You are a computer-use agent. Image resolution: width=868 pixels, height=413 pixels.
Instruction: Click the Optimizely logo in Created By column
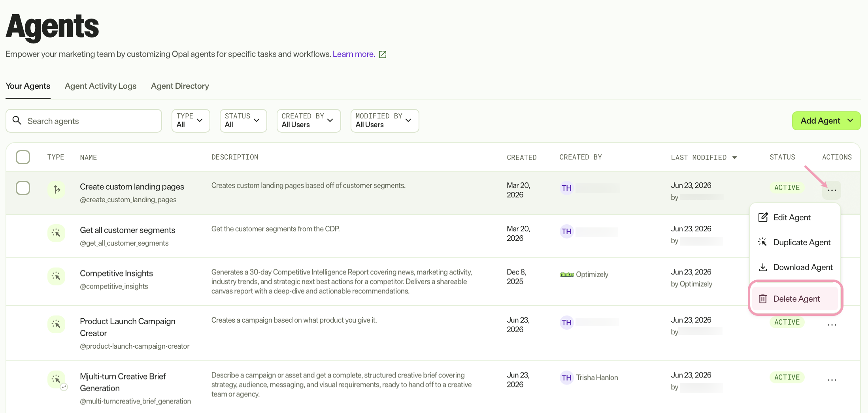click(x=567, y=274)
